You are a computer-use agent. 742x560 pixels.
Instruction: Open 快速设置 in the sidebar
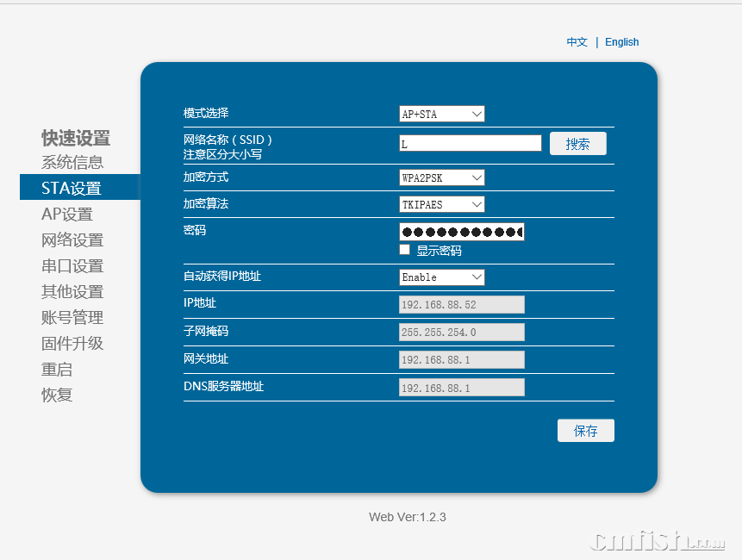click(76, 138)
